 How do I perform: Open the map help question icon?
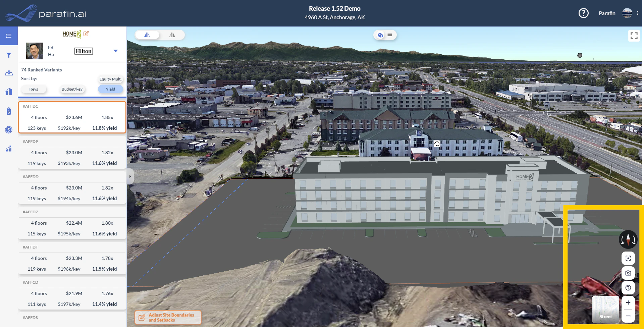(x=628, y=288)
